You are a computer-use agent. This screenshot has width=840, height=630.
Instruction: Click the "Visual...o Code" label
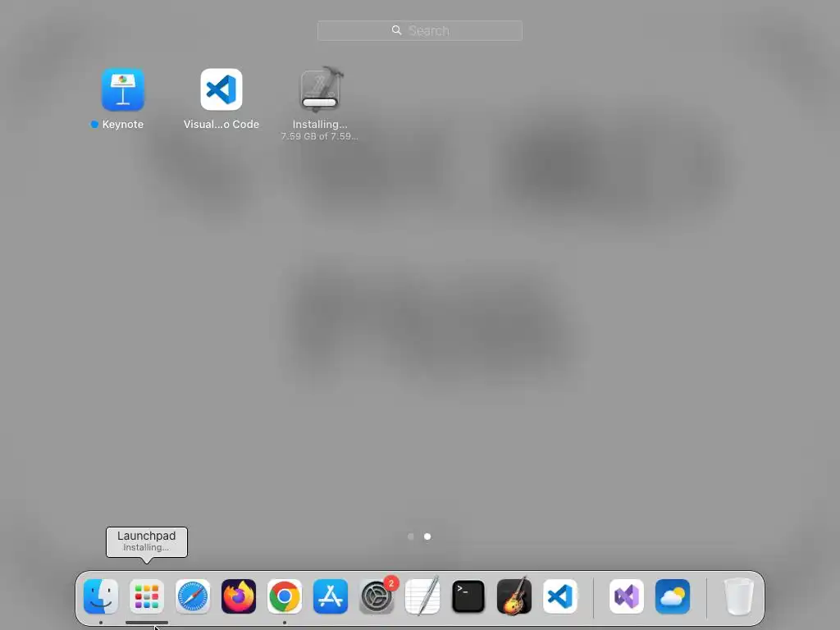point(221,125)
